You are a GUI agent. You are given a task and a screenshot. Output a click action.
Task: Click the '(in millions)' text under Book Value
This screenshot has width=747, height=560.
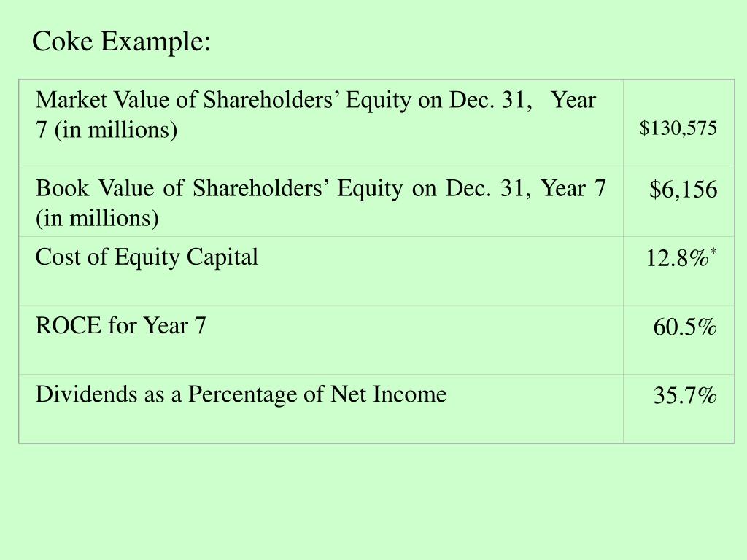(x=97, y=218)
